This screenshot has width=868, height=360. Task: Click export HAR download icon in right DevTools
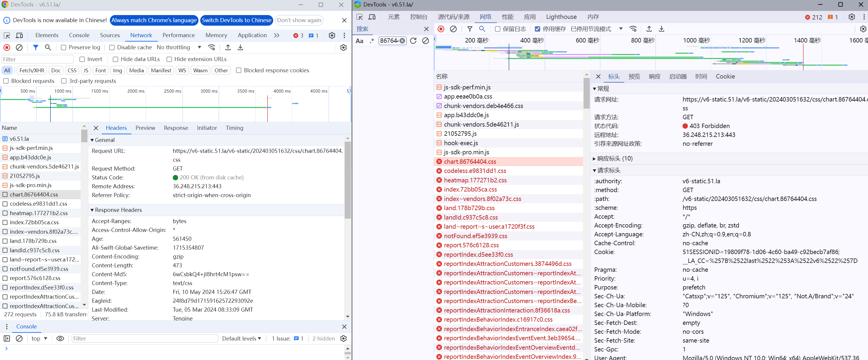pyautogui.click(x=662, y=29)
